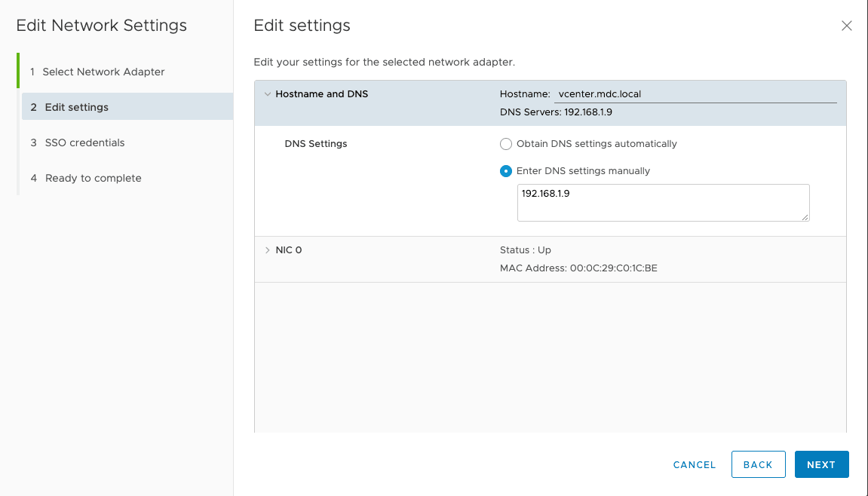
Task: Click the Hostname input field
Action: coord(695,94)
